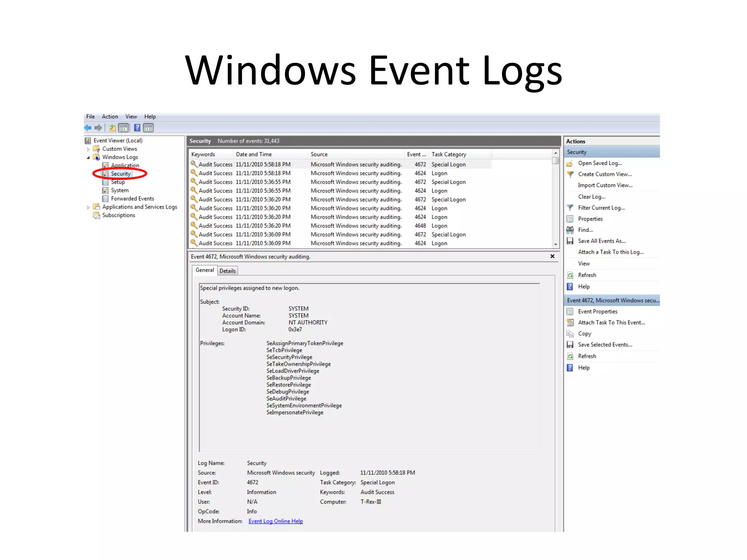Open the Event Log Online Help link
Viewport: 747px width, 560px height.
pyautogui.click(x=276, y=521)
